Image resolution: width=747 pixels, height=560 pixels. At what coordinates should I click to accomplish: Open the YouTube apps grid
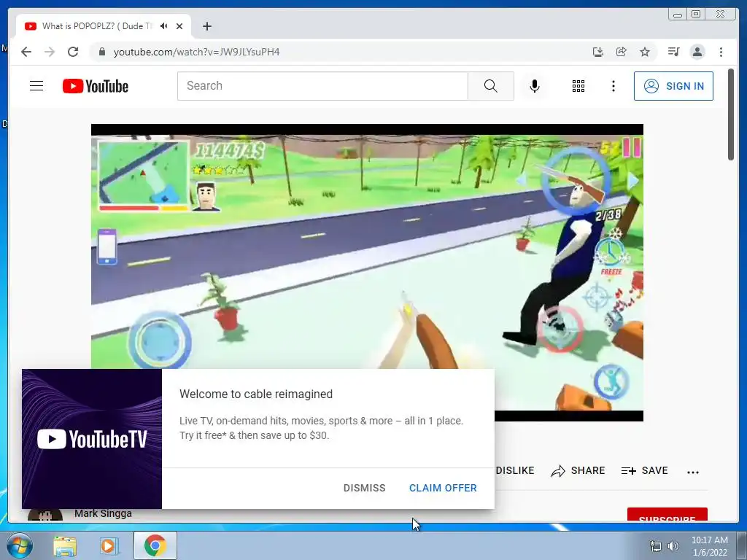point(578,86)
